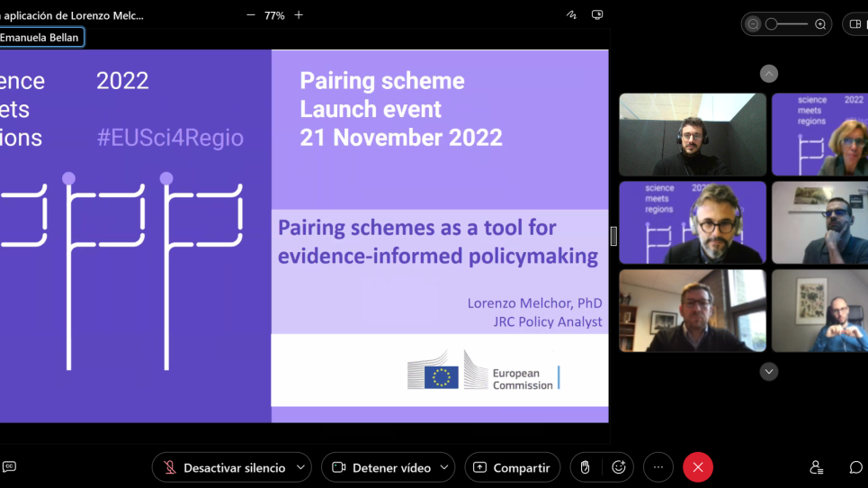Select the top-left participant video thumbnail
The image size is (868, 488).
692,134
